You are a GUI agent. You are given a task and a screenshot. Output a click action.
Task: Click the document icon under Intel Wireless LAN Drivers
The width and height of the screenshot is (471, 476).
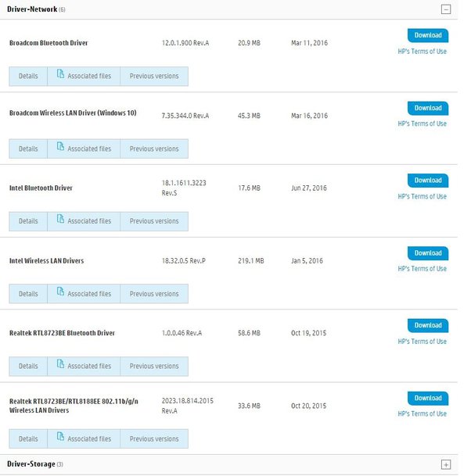click(x=59, y=293)
